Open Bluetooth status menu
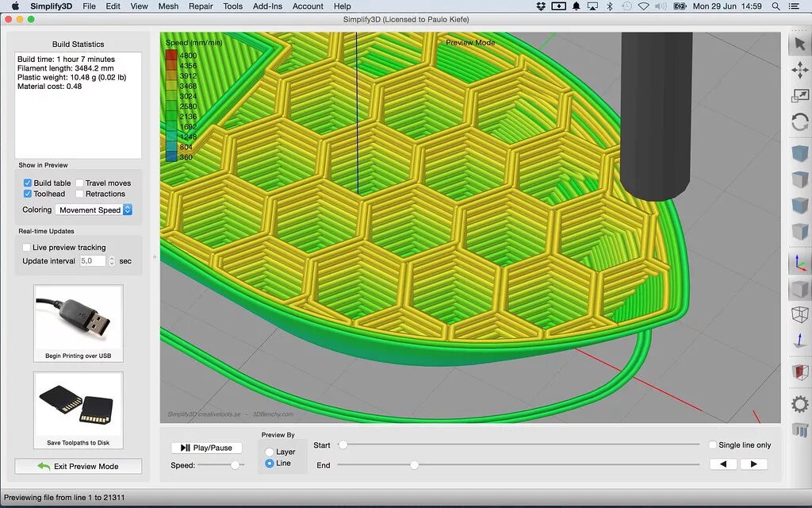This screenshot has width=812, height=508. click(x=610, y=6)
